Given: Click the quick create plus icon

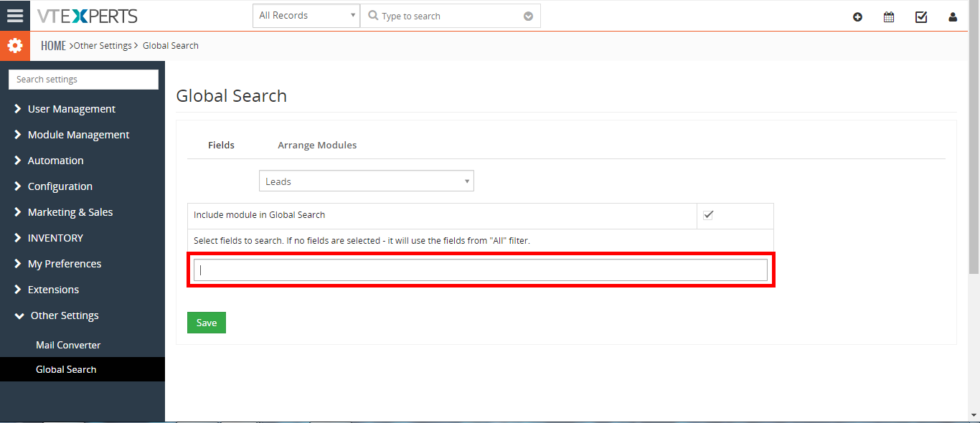Looking at the screenshot, I should (x=857, y=16).
